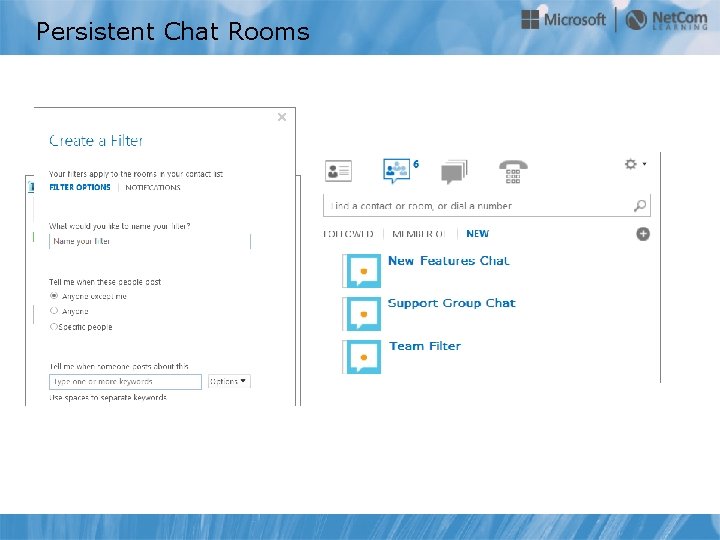This screenshot has height=540, width=720.
Task: Open the Support Group Chat room icon
Action: 363,314
